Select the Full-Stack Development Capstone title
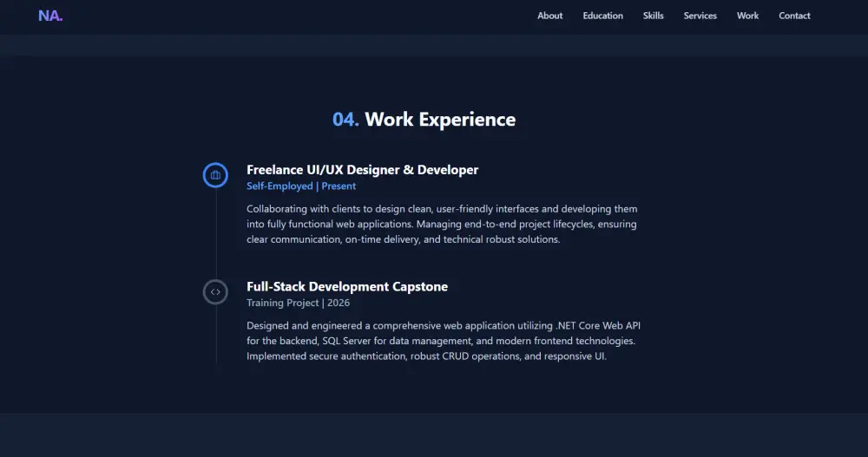 [x=347, y=286]
